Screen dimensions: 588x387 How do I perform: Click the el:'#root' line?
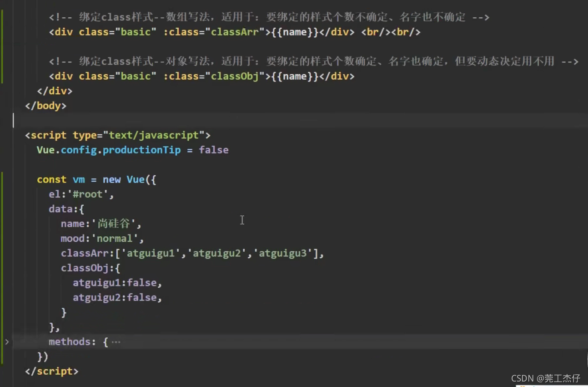[x=81, y=194]
